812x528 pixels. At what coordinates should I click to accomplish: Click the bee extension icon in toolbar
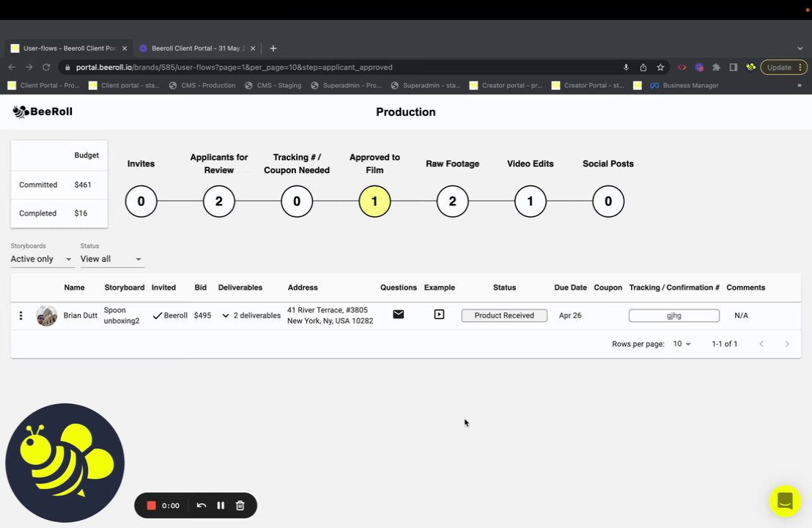750,67
